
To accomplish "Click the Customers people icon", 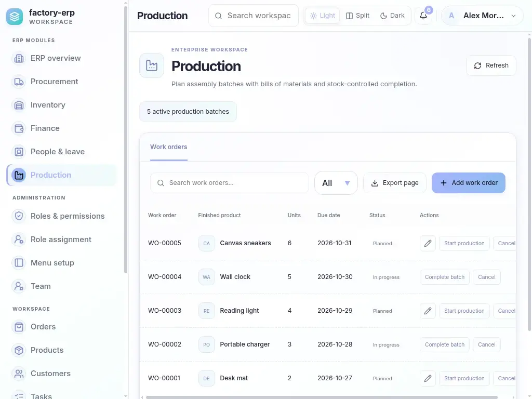I will click(19, 374).
